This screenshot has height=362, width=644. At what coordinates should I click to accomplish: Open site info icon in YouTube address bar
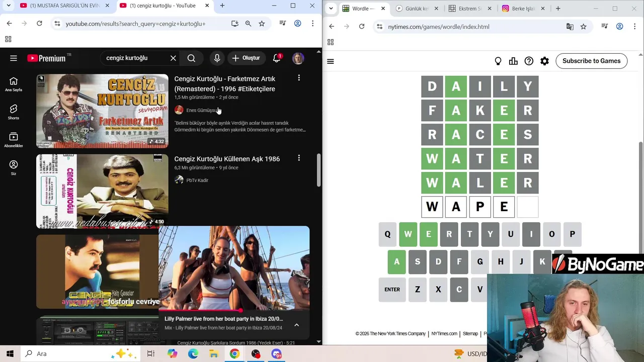click(x=57, y=24)
